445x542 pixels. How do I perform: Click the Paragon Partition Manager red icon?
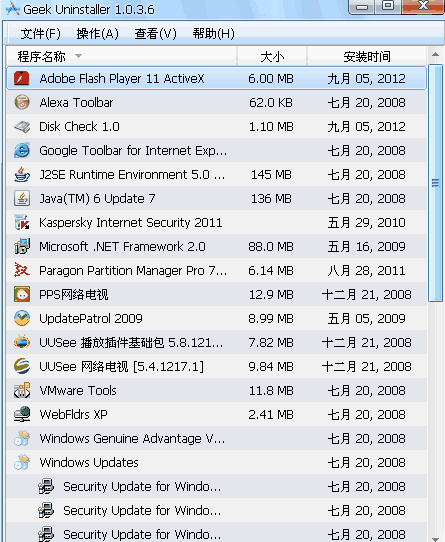[x=22, y=270]
